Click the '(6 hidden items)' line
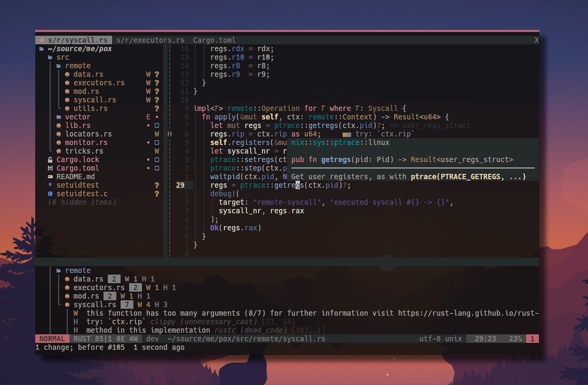Viewport: 588px width, 385px height. coord(82,203)
